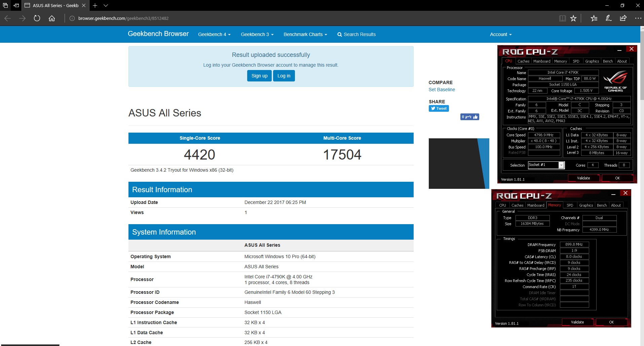Viewport: 644px width, 346px height.
Task: Open Socket #1 selection dropdown in CPU-Z
Action: click(x=546, y=165)
